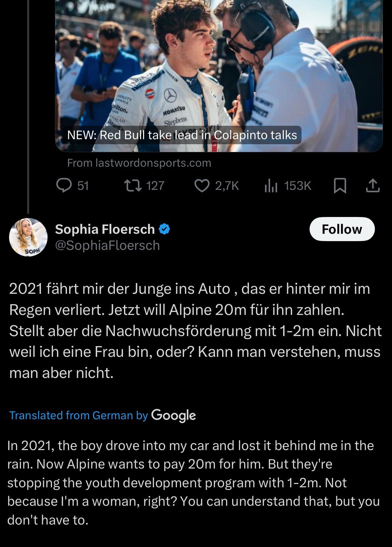Tap the Sophia Floersch display name
Screen dimensions: 392x547
pyautogui.click(x=105, y=229)
